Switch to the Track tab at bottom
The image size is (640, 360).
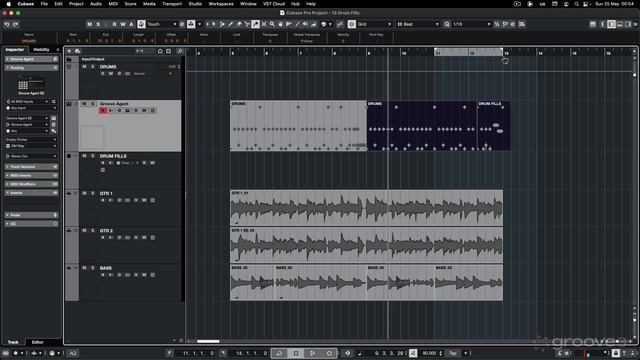[x=13, y=342]
